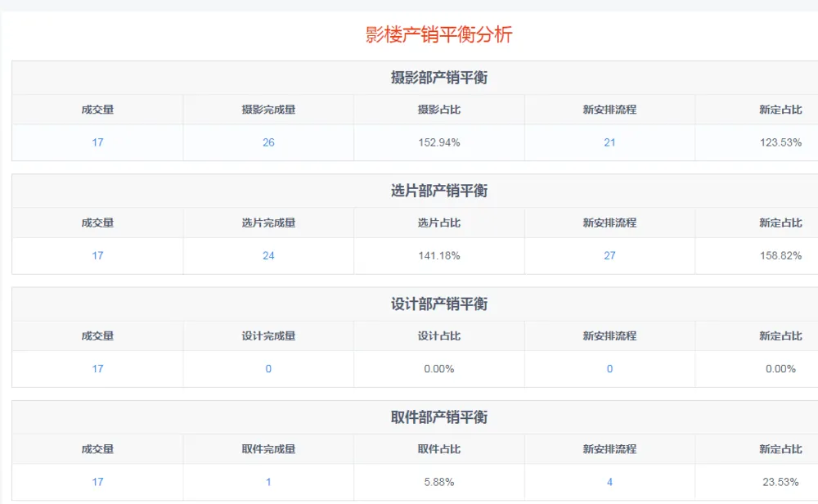Open 新安排流程 value 4 in 取件部 table
Image resolution: width=818 pixels, height=504 pixels.
[x=609, y=482]
